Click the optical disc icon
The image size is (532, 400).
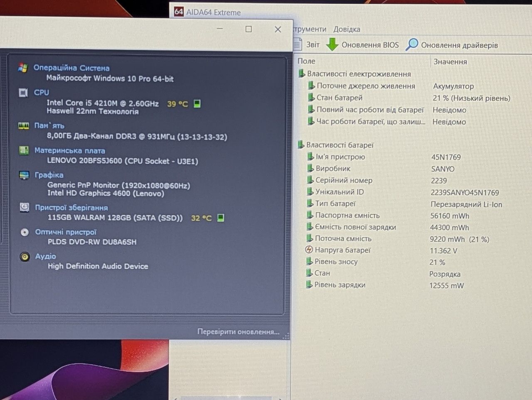[x=25, y=232]
